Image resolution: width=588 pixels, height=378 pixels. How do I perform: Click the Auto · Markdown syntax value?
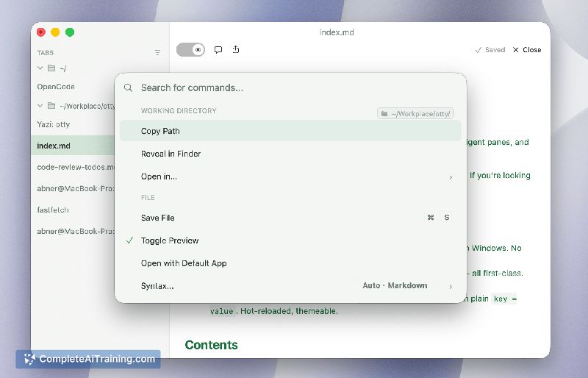pos(395,285)
